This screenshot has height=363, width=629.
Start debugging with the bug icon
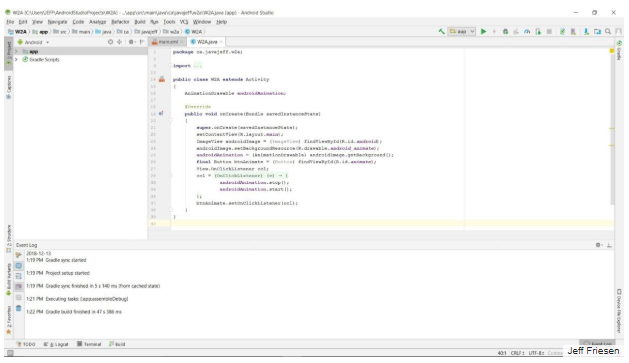[x=505, y=31]
